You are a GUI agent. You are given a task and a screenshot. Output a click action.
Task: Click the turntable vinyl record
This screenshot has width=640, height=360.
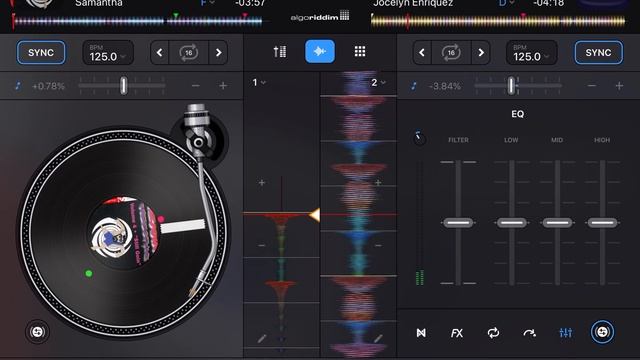(124, 233)
